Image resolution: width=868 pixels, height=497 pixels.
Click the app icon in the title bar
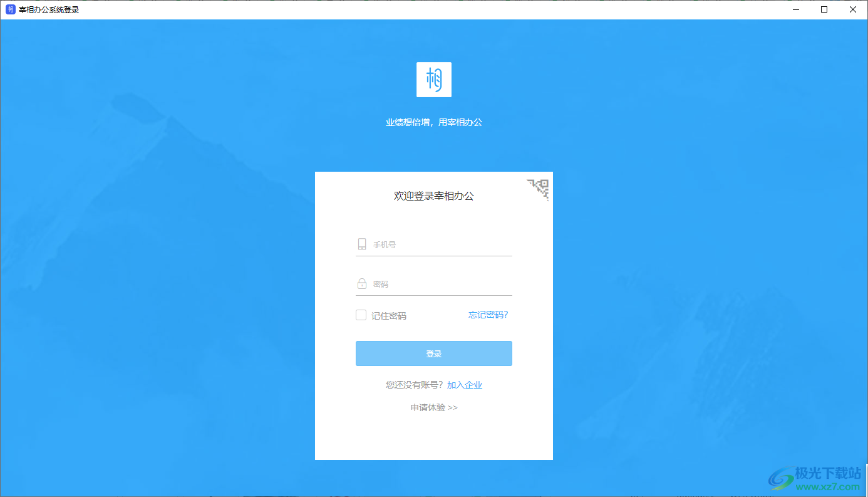click(x=10, y=10)
